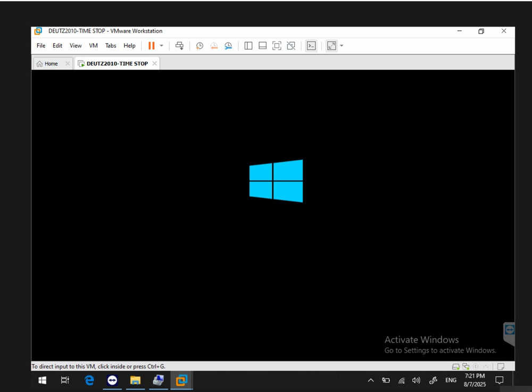Open the Windows Start menu

click(x=42, y=380)
